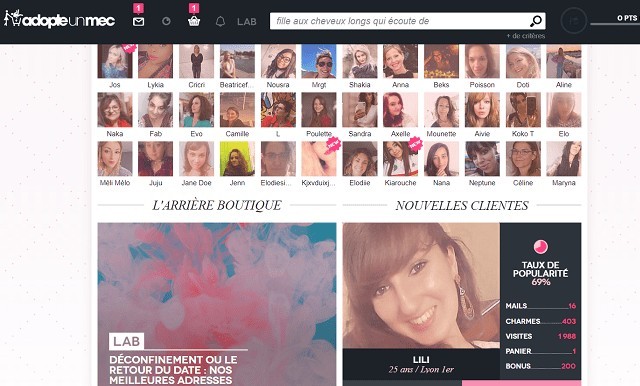Open Lykia's profile thumbnail
The height and width of the screenshot is (386, 640).
[156, 61]
